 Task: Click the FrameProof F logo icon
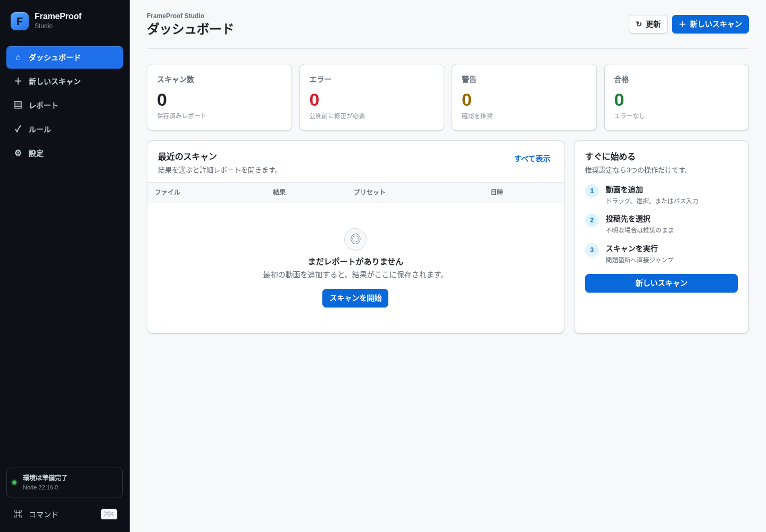20,21
